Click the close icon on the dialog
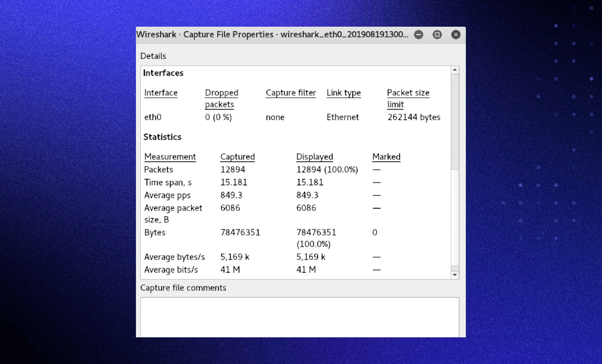 tap(455, 34)
